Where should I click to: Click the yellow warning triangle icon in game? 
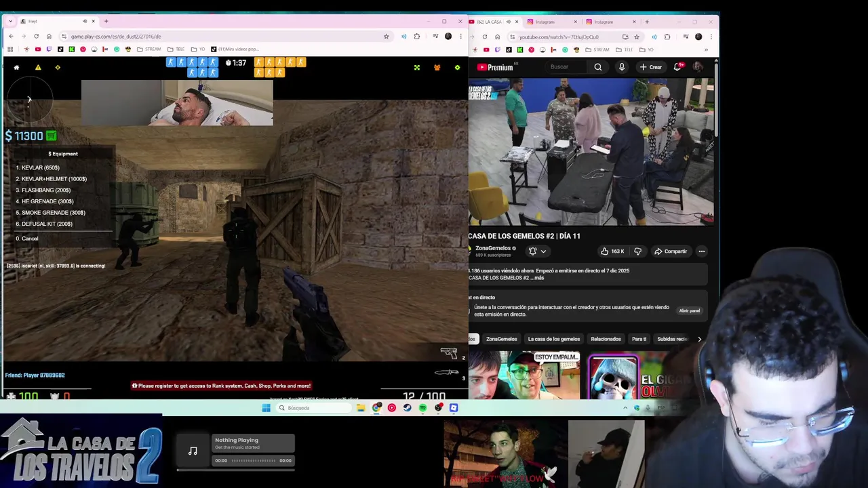pos(38,68)
